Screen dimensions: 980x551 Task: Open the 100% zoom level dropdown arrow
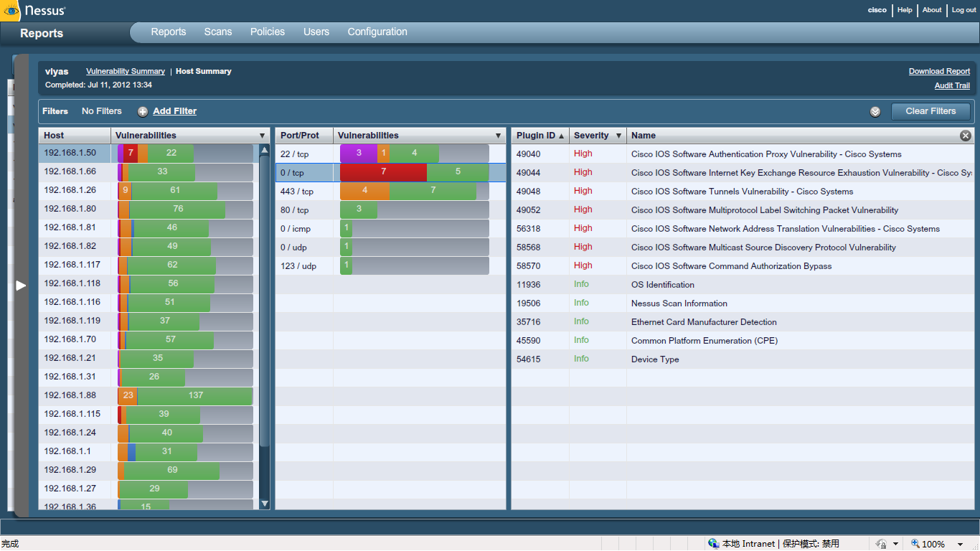tap(960, 545)
